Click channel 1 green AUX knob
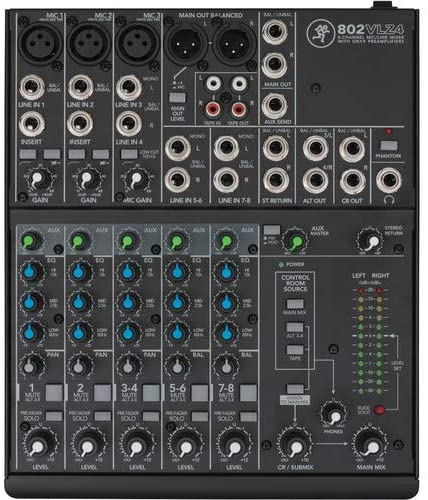 [30, 241]
